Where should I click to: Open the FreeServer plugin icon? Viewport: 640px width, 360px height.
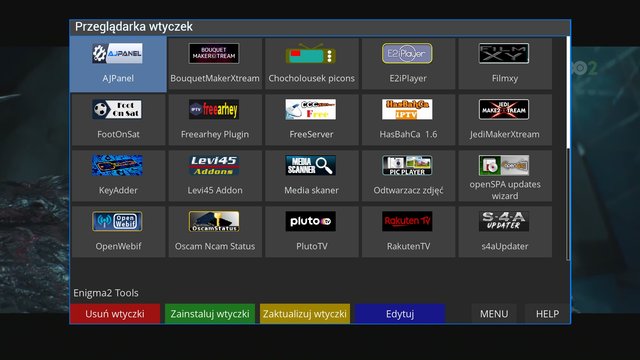coord(311,109)
